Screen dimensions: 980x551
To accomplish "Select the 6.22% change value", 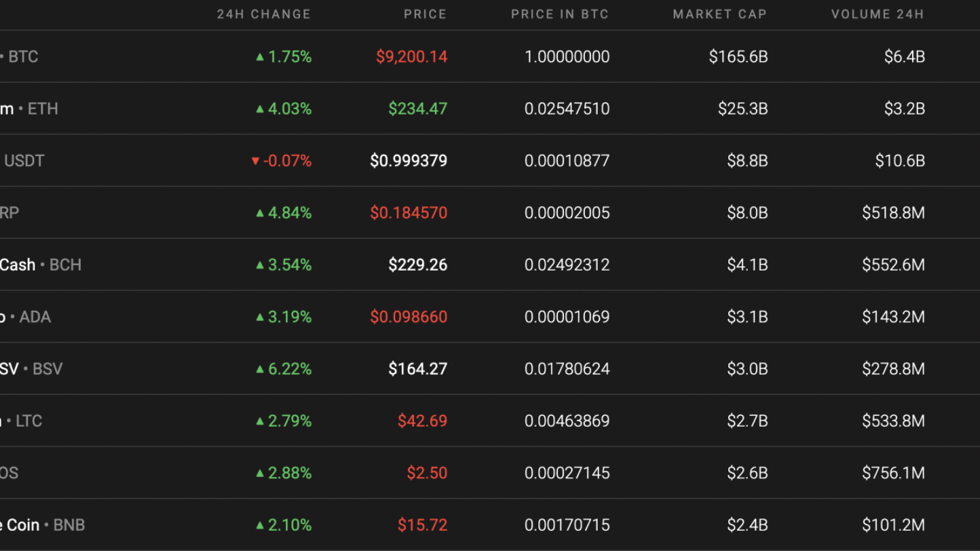I will tap(290, 369).
